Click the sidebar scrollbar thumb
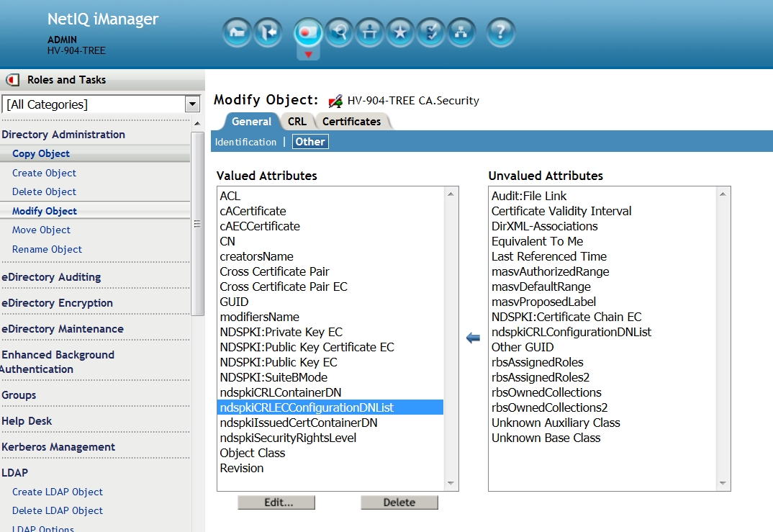773x532 pixels. 197,224
